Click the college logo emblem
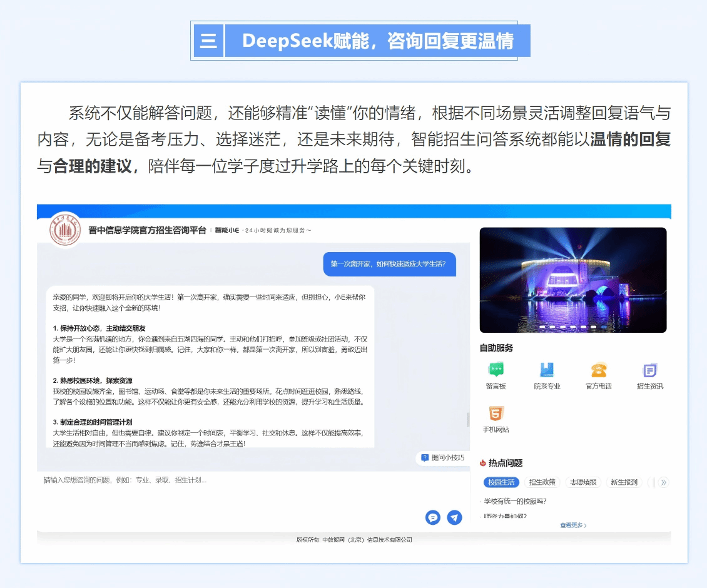The height and width of the screenshot is (588, 707). 65,230
